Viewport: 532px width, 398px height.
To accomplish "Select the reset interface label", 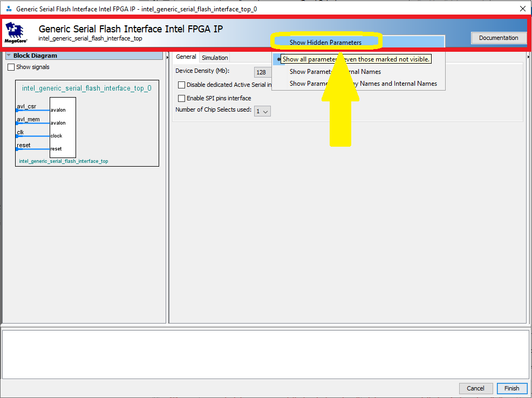I will click(x=23, y=145).
